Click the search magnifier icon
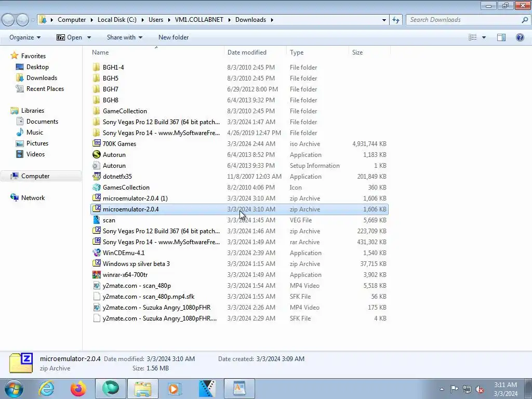This screenshot has width=532, height=399. [x=525, y=20]
